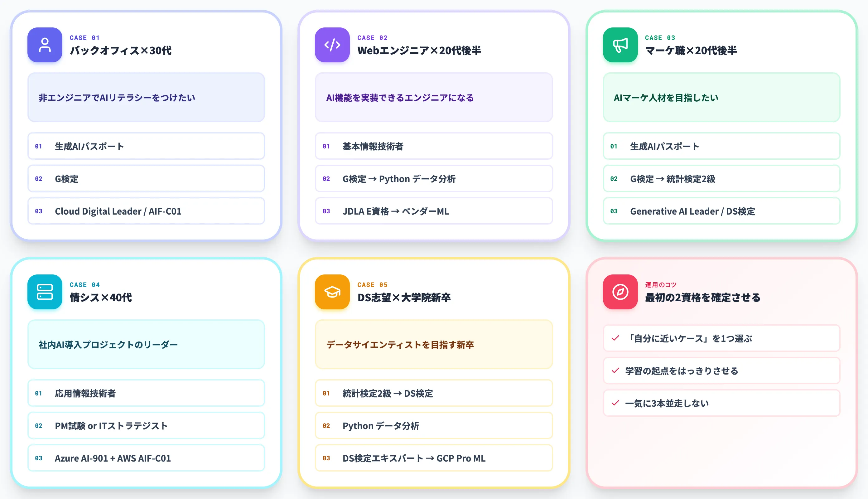Click heading 情シス×40代
The height and width of the screenshot is (499, 868).
point(101,298)
